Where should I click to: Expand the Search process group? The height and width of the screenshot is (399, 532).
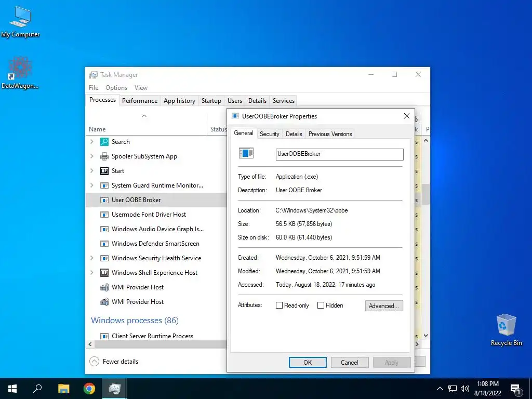(91, 141)
